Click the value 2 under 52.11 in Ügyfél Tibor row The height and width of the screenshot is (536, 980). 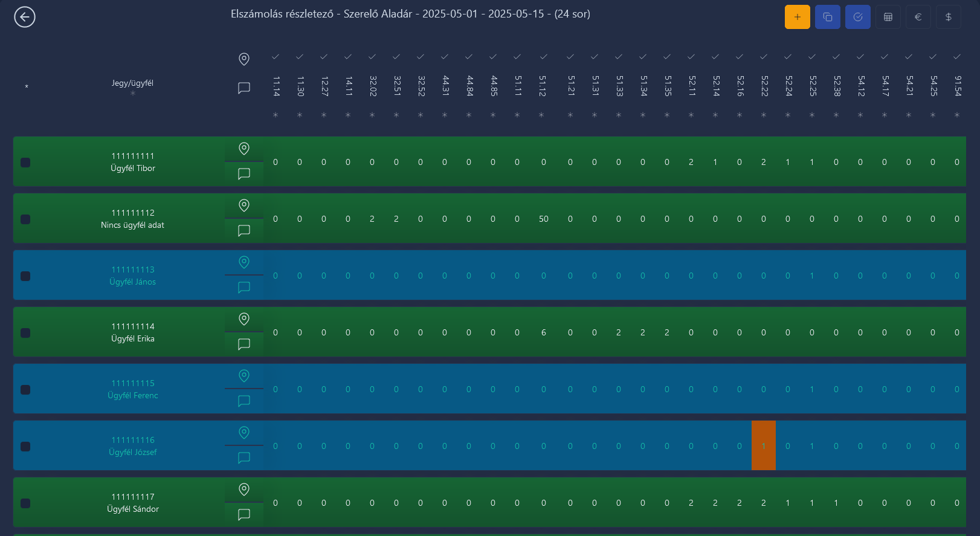[691, 163]
